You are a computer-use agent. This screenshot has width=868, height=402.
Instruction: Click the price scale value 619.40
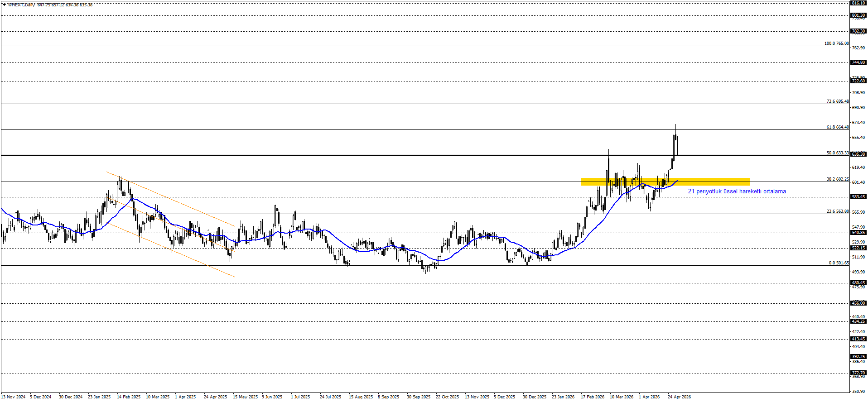[x=858, y=167]
